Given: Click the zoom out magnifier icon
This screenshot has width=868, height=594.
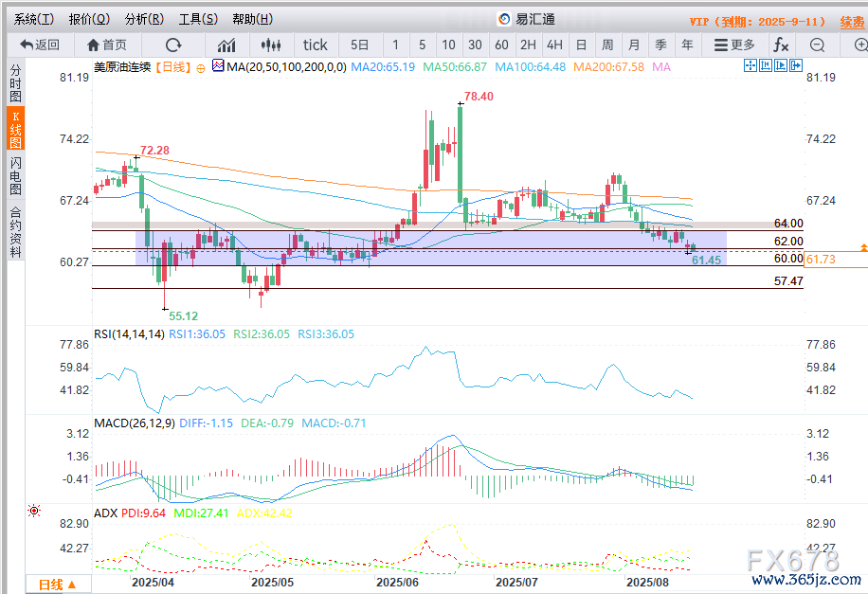Looking at the screenshot, I should coord(817,45).
